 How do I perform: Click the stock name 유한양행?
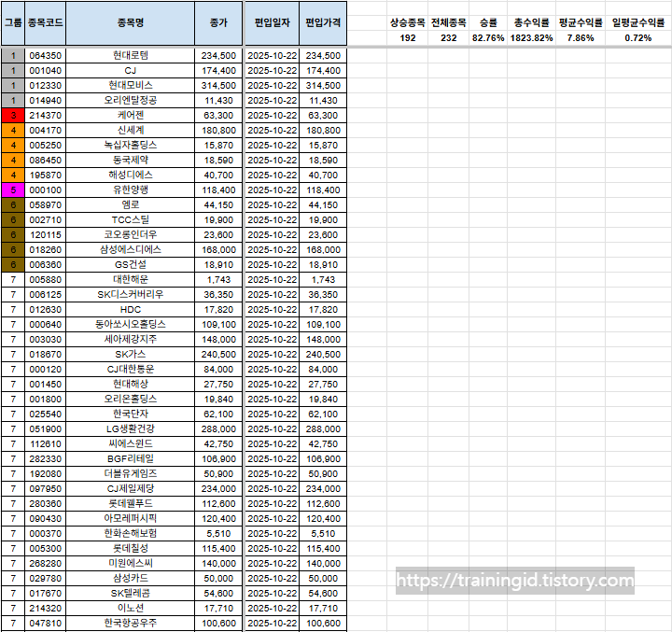click(131, 190)
